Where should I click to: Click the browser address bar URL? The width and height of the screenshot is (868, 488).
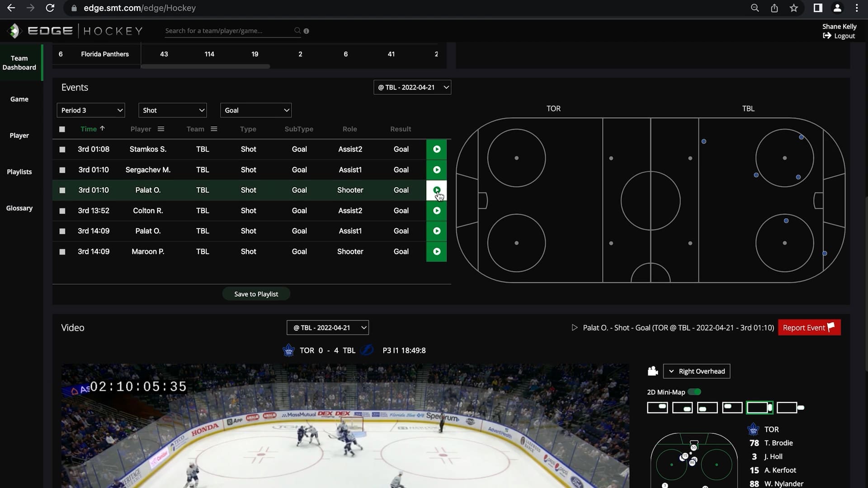pos(140,8)
